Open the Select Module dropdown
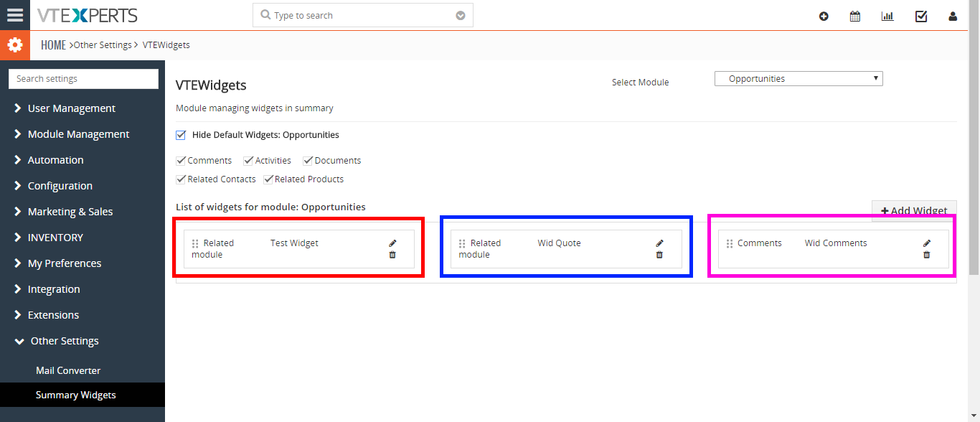This screenshot has height=422, width=980. pyautogui.click(x=798, y=79)
